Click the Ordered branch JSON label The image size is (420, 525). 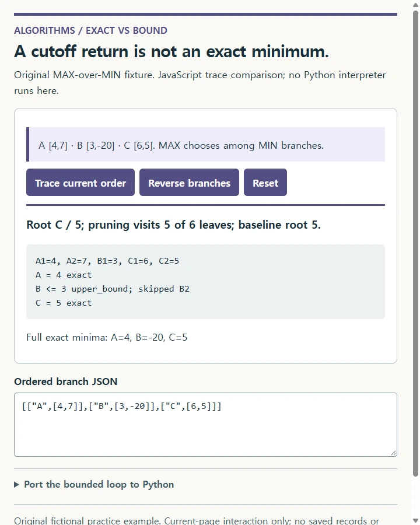[66, 381]
